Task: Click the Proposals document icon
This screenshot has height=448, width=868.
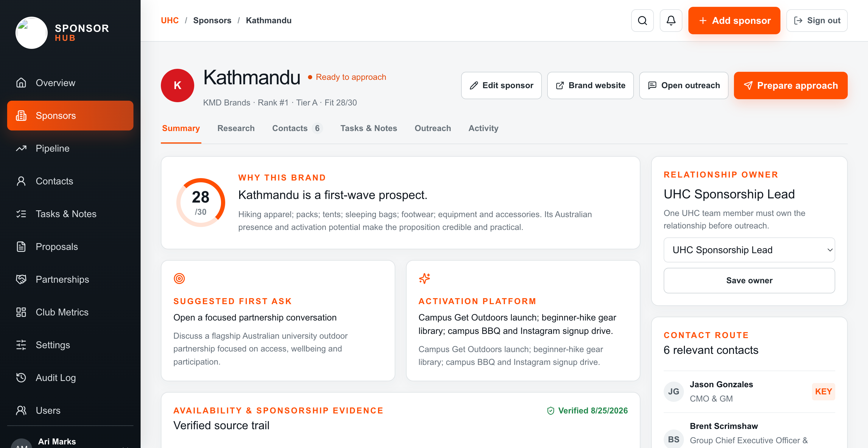Action: [21, 247]
